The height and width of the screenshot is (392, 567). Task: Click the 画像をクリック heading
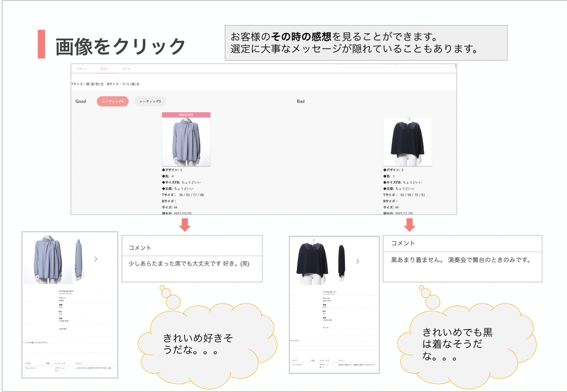120,46
